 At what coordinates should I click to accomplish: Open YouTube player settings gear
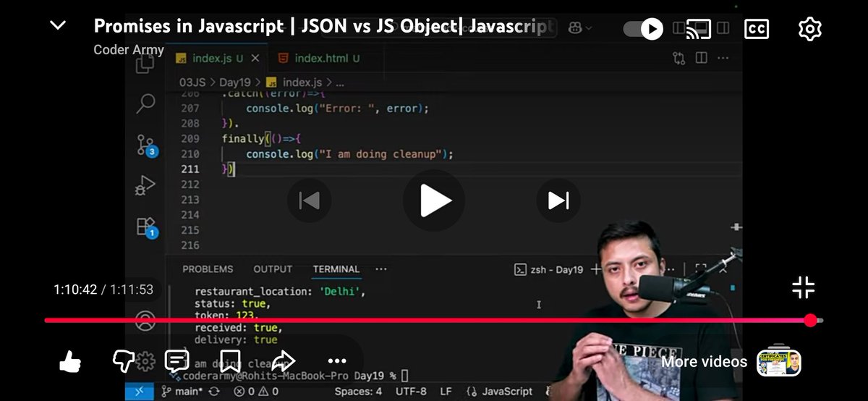(x=810, y=29)
